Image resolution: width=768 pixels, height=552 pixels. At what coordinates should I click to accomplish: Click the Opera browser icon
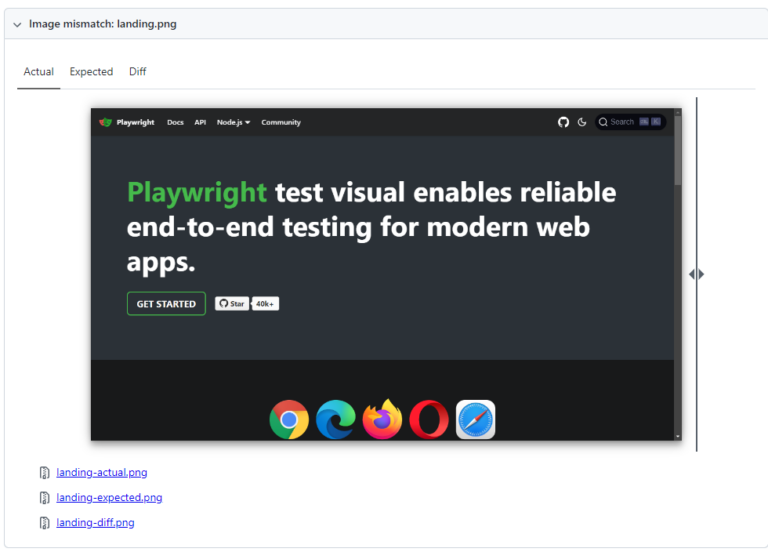tap(429, 420)
